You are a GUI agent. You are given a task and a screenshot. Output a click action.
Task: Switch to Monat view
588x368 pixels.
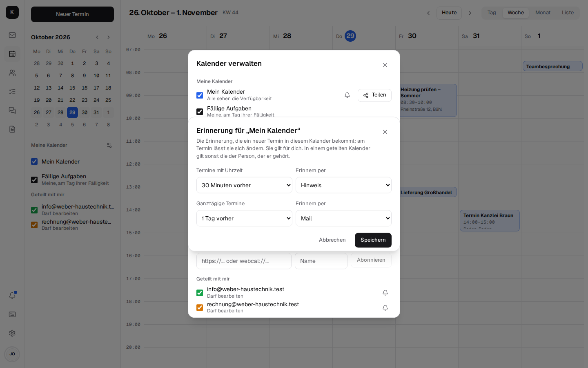coord(543,13)
